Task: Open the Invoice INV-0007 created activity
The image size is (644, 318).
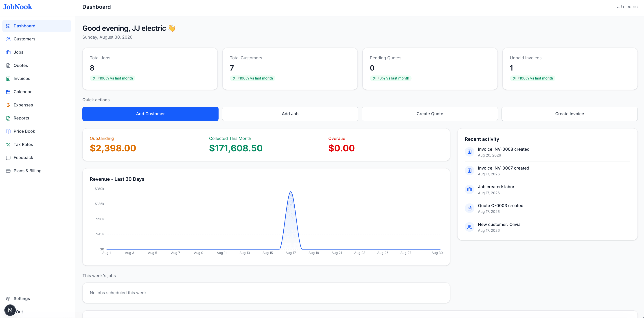Action: (547, 171)
